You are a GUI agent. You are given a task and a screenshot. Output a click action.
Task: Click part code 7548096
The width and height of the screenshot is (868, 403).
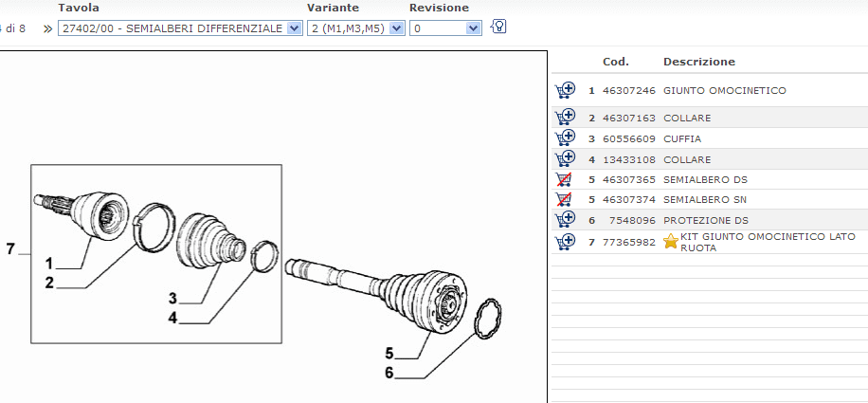[x=632, y=220]
